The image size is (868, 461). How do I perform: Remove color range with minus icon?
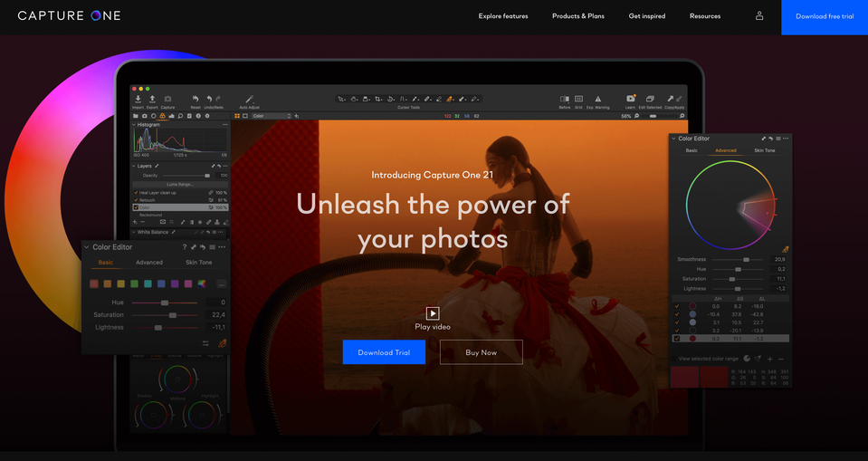(781, 359)
